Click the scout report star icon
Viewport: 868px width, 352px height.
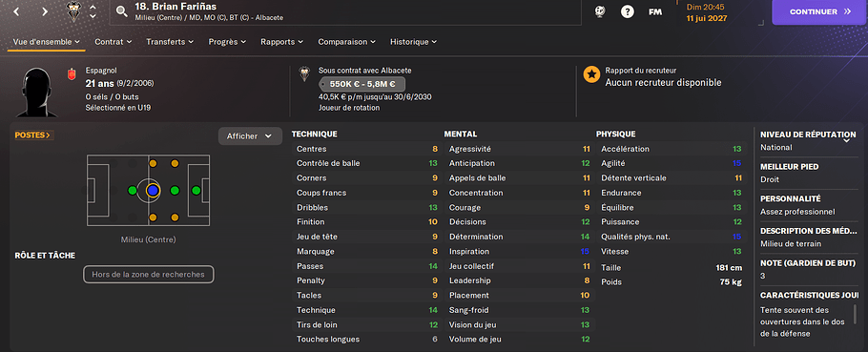tap(591, 74)
